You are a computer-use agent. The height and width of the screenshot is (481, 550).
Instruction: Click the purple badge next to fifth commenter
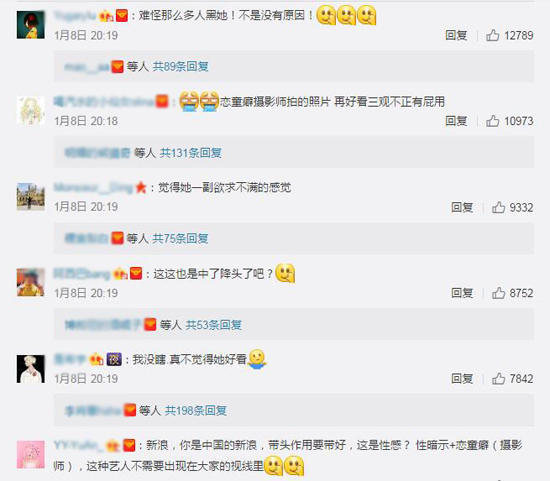(114, 359)
